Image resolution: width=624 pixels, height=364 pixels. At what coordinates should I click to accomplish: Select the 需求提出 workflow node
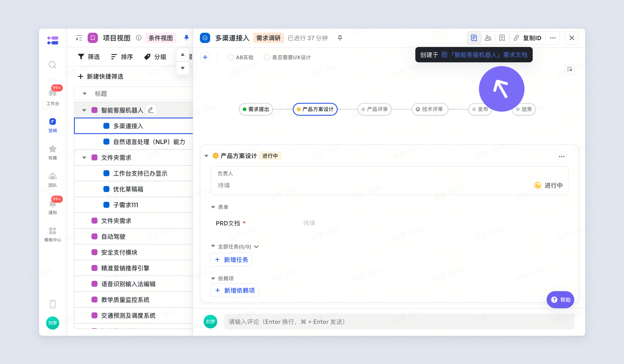256,109
